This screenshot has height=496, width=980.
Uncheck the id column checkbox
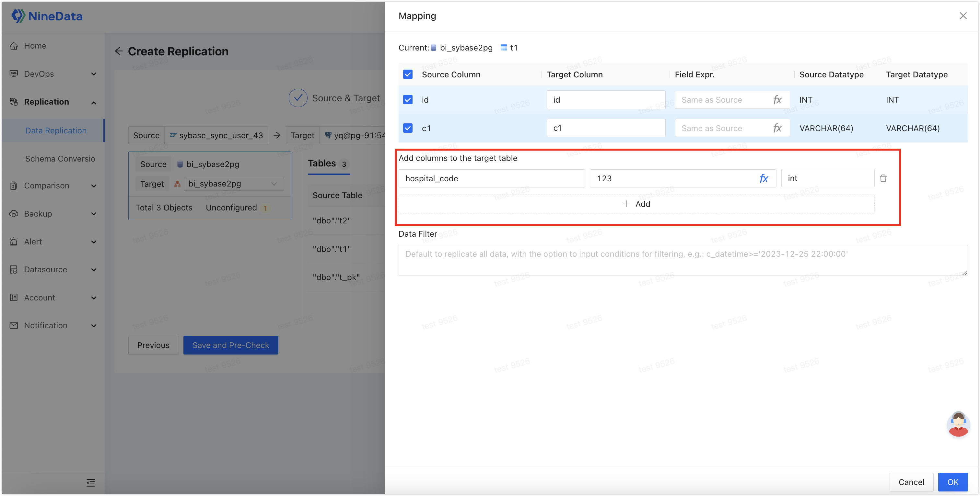(x=408, y=100)
